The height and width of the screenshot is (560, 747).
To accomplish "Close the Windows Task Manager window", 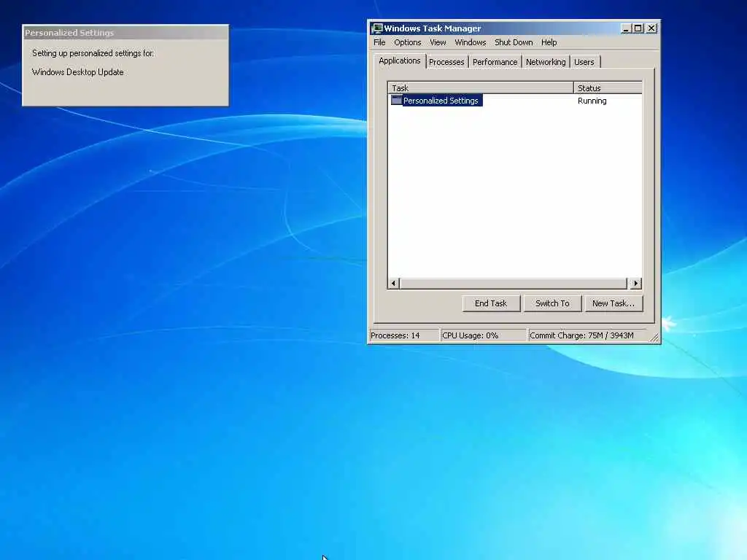I will tap(651, 28).
